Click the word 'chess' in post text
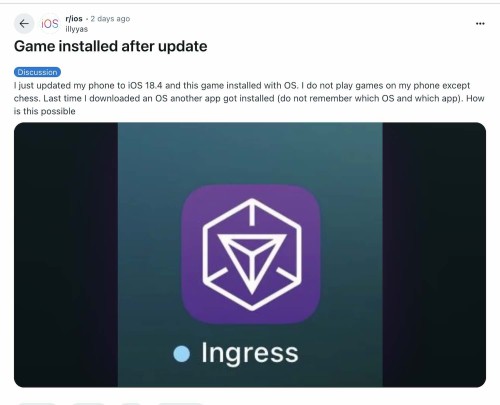 coord(23,98)
